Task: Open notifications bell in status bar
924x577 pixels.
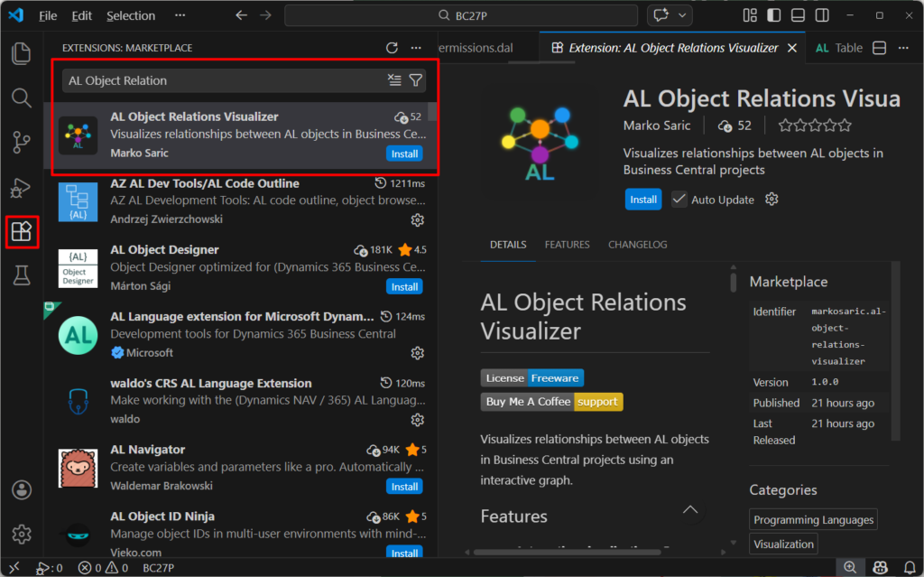Action: pos(908,568)
